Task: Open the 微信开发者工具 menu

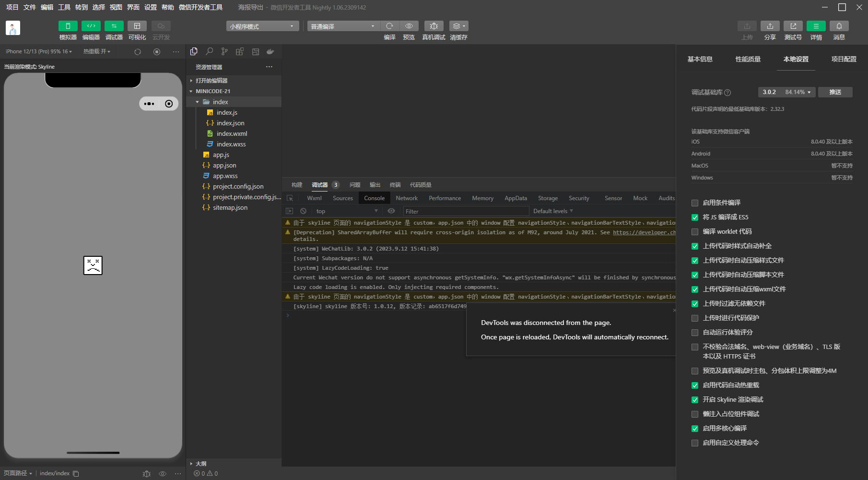Action: (200, 7)
